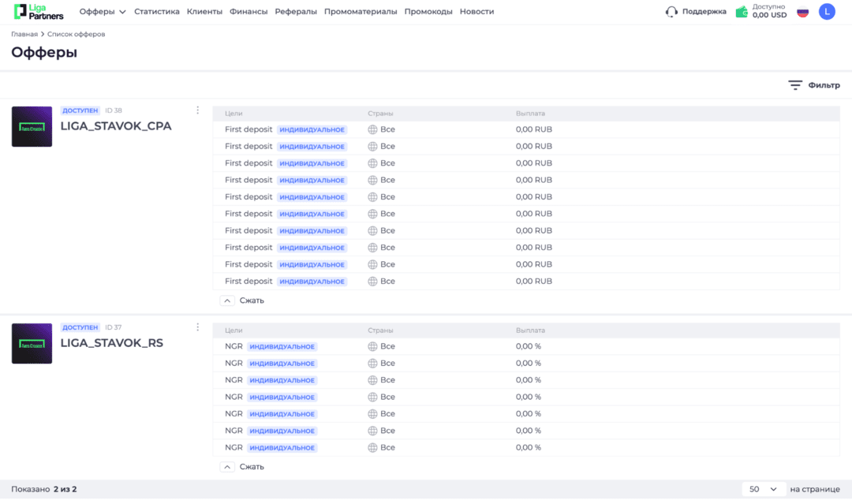The width and height of the screenshot is (852, 504).
Task: Click the green wallet balance icon
Action: 741,12
